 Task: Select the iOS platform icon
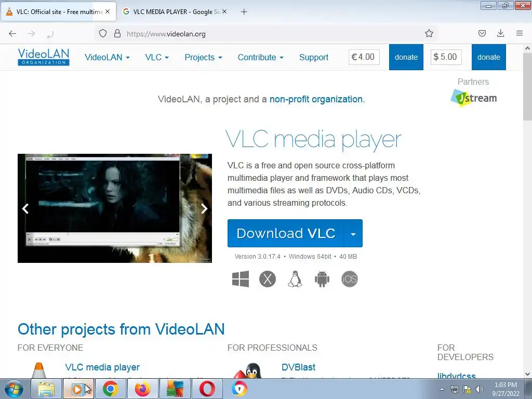coord(350,279)
